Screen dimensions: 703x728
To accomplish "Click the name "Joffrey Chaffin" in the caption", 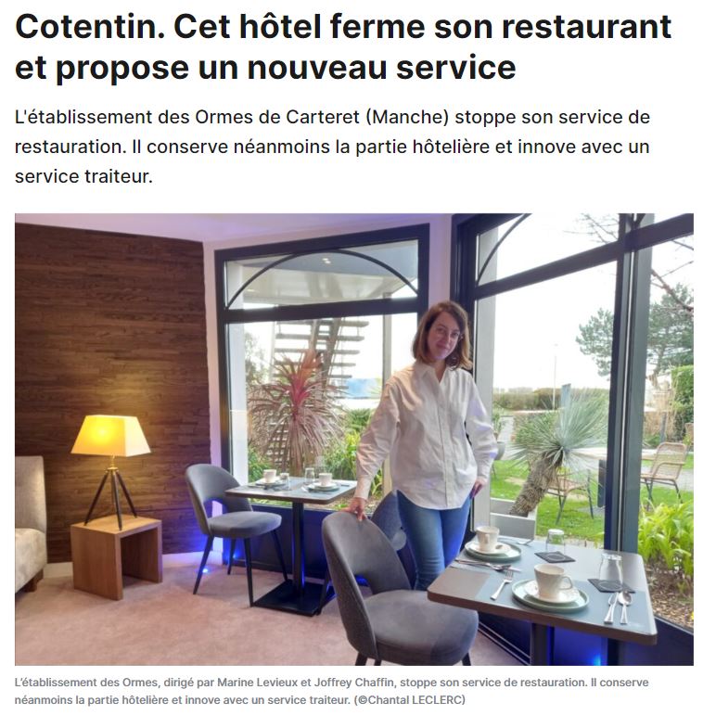I will point(354,683).
